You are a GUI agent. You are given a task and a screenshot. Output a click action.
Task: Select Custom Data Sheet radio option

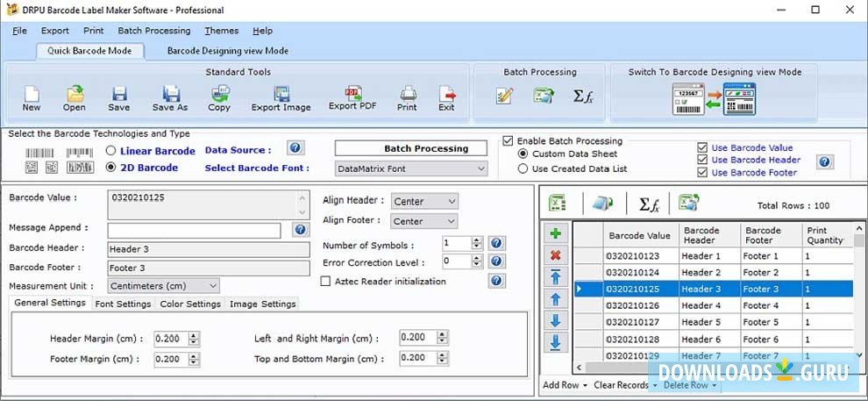tap(523, 154)
